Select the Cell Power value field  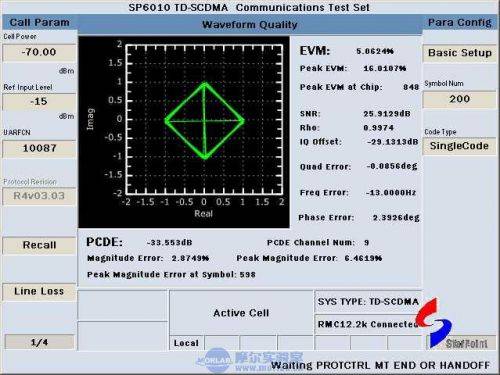pyautogui.click(x=39, y=52)
